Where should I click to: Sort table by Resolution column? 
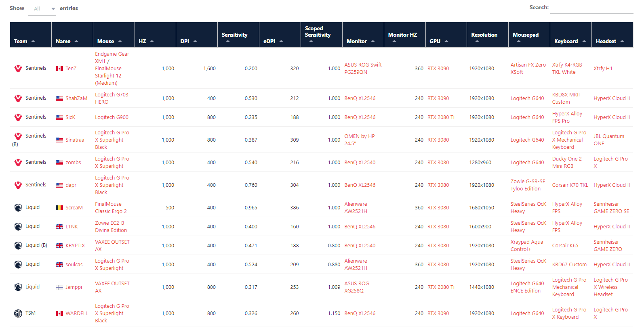(x=488, y=35)
